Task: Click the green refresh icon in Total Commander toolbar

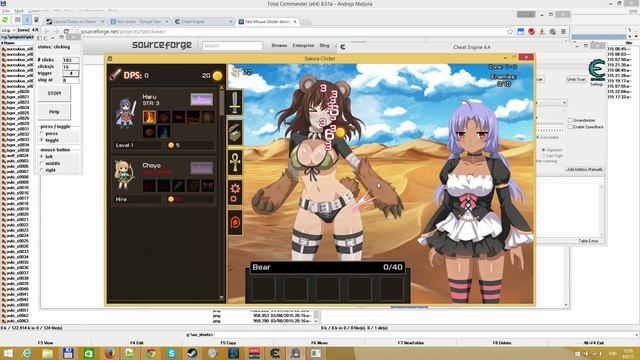Action: [5, 20]
